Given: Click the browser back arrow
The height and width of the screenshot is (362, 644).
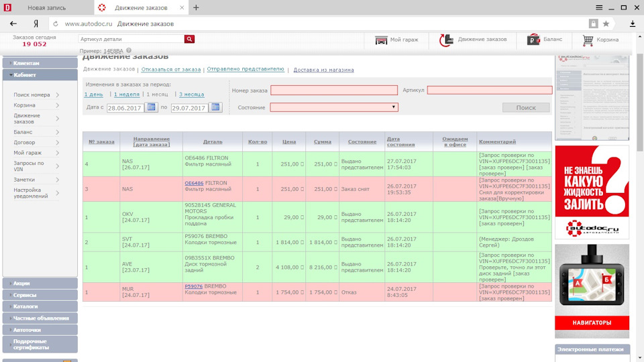Looking at the screenshot, I should 13,24.
